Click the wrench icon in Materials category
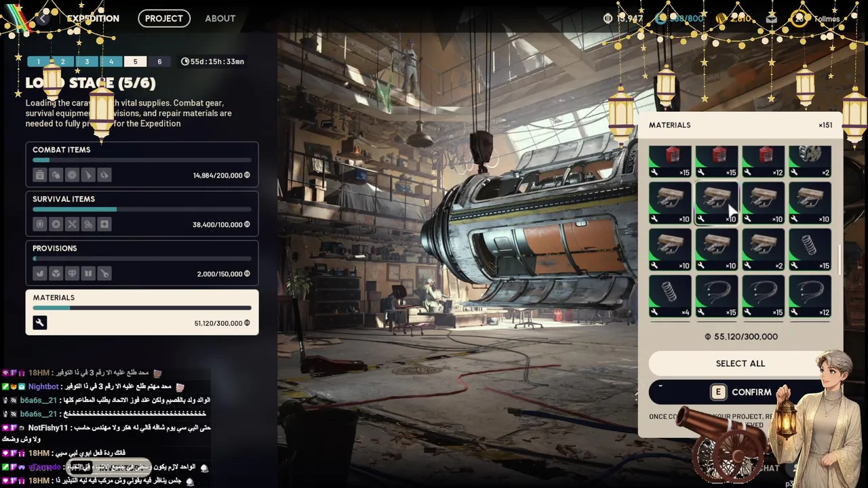Image resolution: width=868 pixels, height=488 pixels. click(39, 323)
